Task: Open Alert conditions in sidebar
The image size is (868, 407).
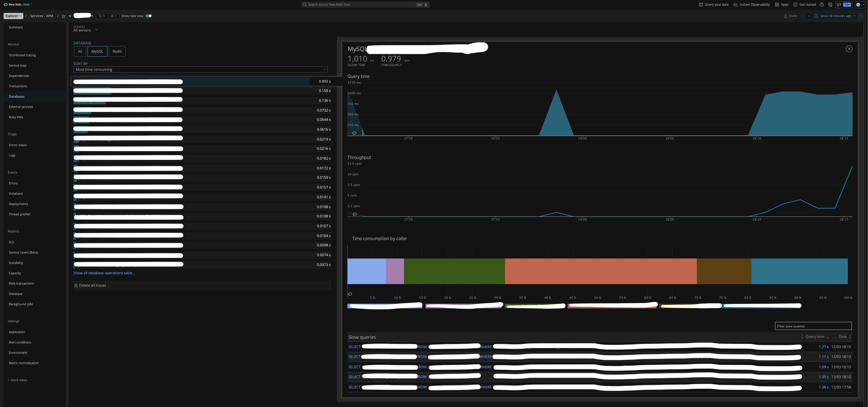Action: (20, 342)
